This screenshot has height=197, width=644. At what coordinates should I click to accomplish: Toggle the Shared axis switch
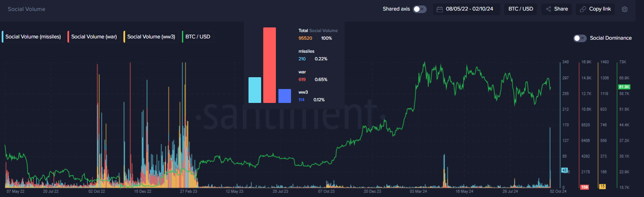click(420, 9)
